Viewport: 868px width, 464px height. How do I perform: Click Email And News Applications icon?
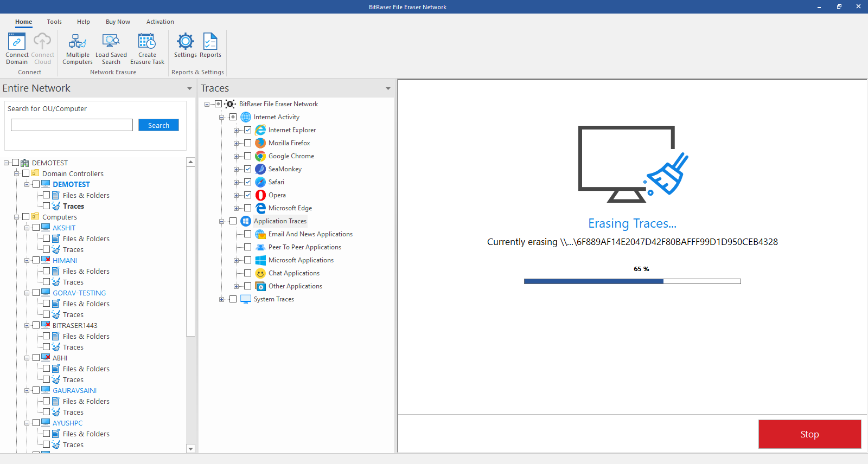tap(261, 234)
